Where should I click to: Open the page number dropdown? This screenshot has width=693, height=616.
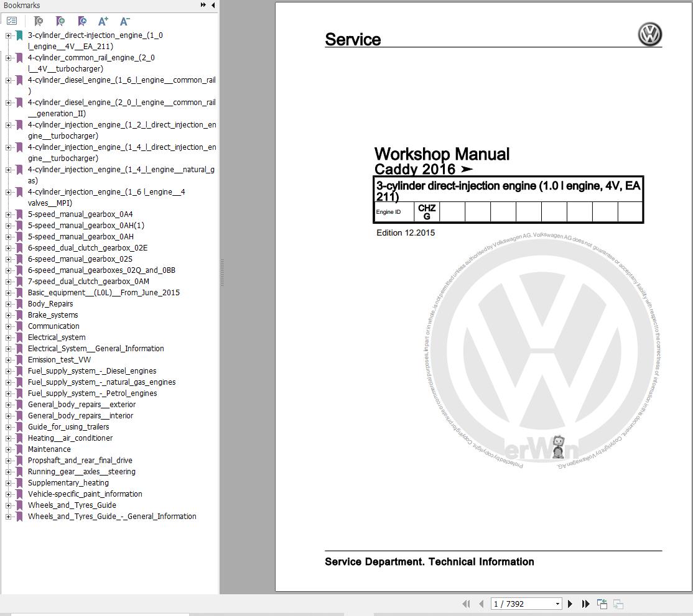click(x=557, y=604)
